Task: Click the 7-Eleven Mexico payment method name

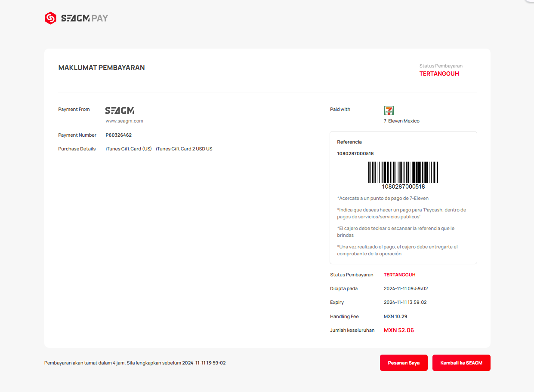Action: pyautogui.click(x=401, y=121)
